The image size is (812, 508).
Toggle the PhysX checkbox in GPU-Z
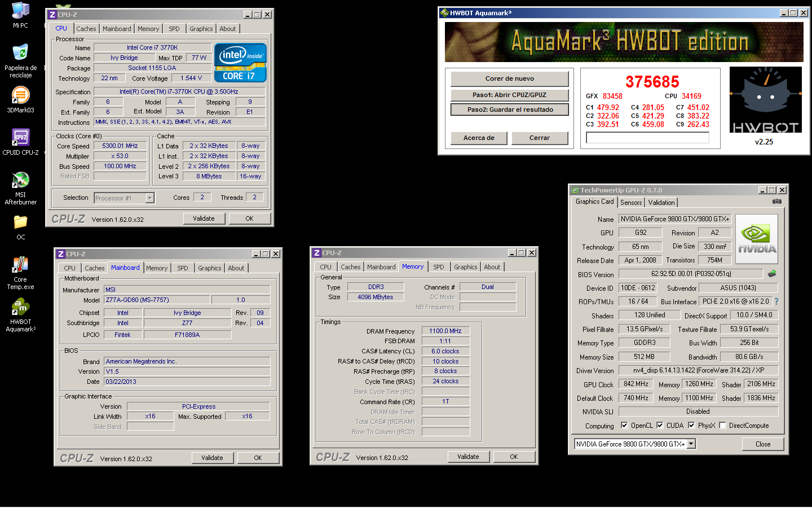691,426
